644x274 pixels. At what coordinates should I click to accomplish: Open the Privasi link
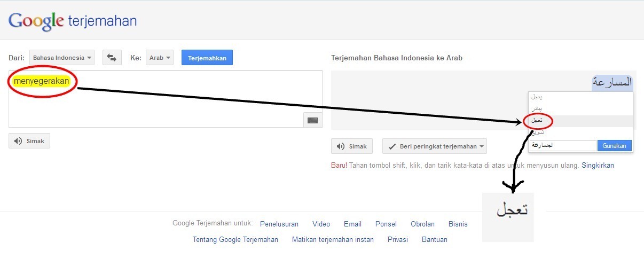pyautogui.click(x=398, y=239)
